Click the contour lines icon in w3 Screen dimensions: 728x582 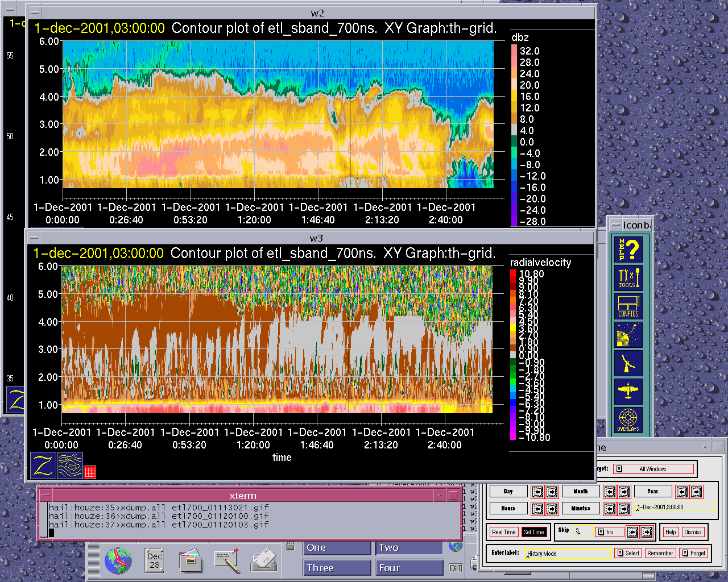(x=70, y=465)
